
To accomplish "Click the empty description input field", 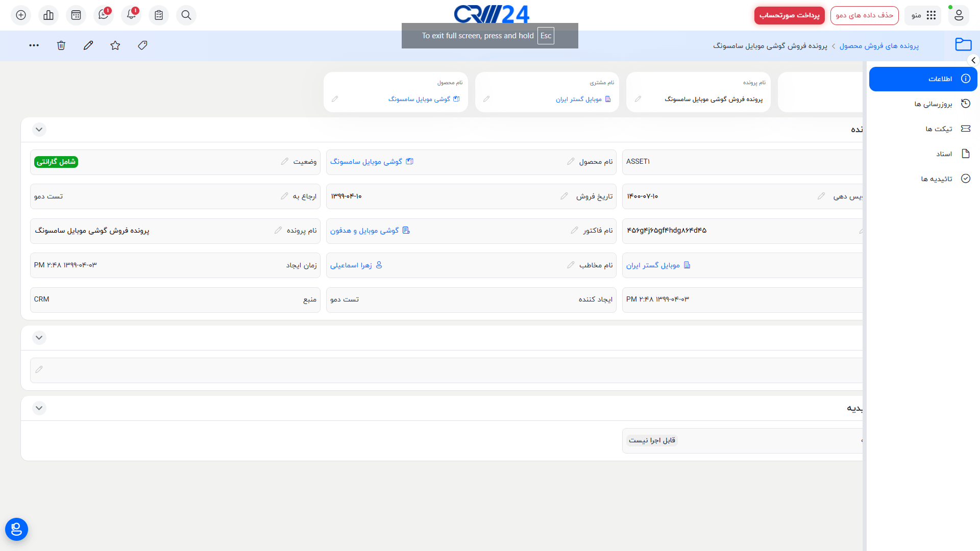I will (444, 370).
